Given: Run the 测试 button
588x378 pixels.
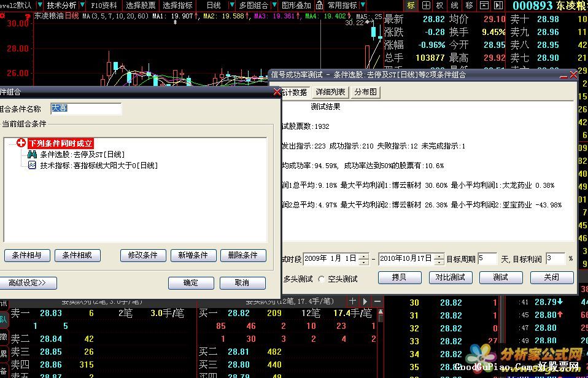Looking at the screenshot, I should tap(501, 277).
